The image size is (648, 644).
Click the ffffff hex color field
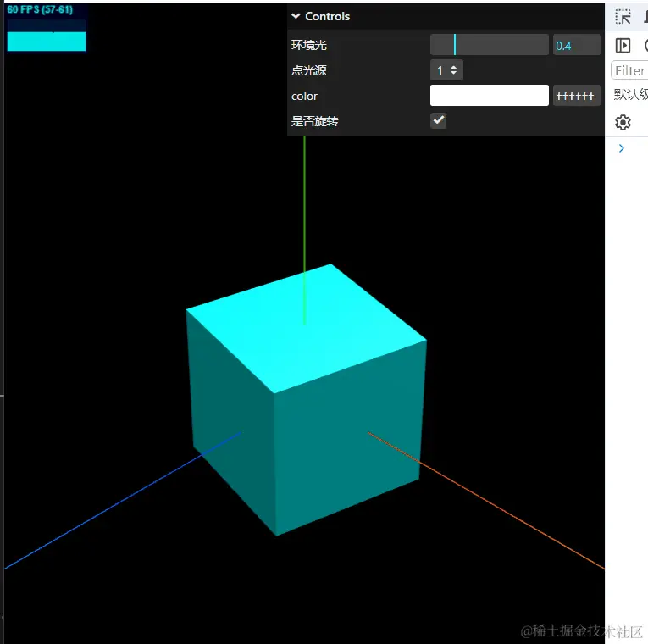(x=577, y=96)
